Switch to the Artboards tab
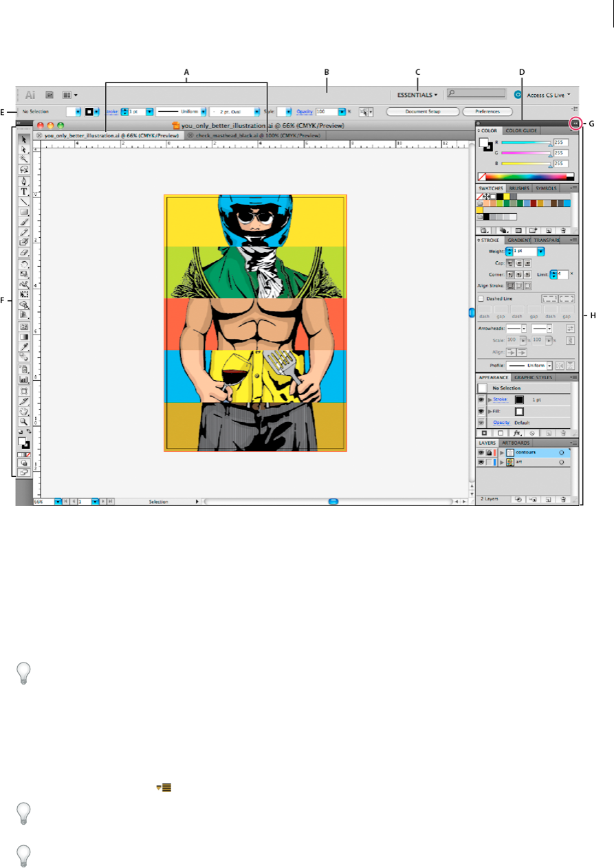 tap(516, 443)
